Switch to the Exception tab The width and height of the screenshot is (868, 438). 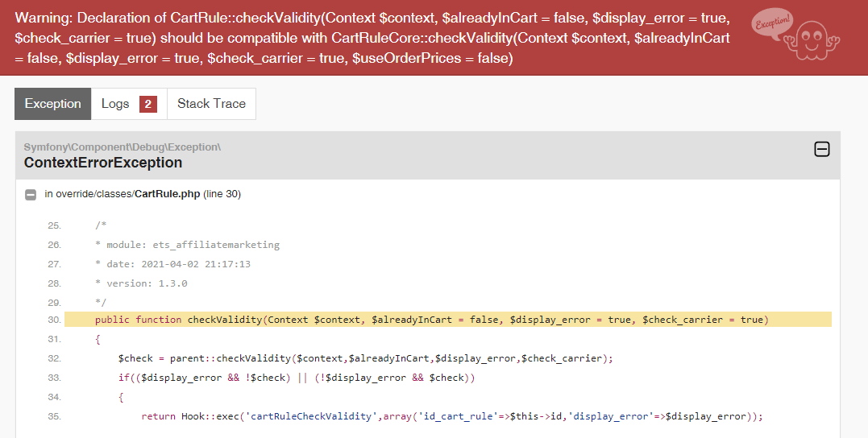[x=52, y=104]
